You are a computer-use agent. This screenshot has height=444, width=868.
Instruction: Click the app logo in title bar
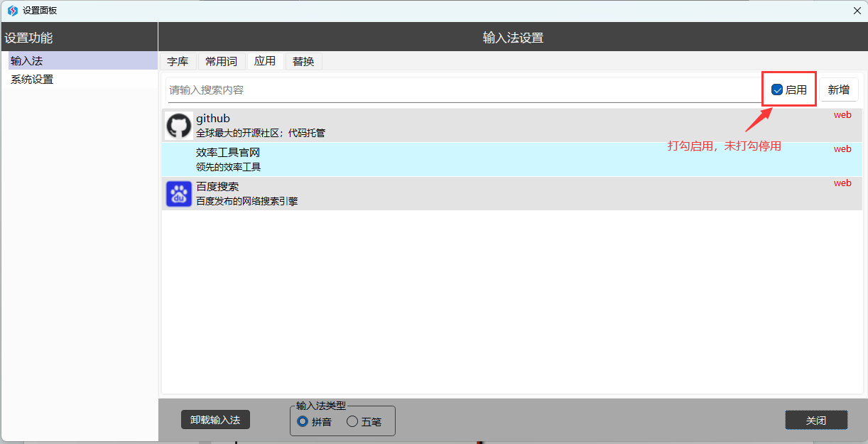(12, 11)
